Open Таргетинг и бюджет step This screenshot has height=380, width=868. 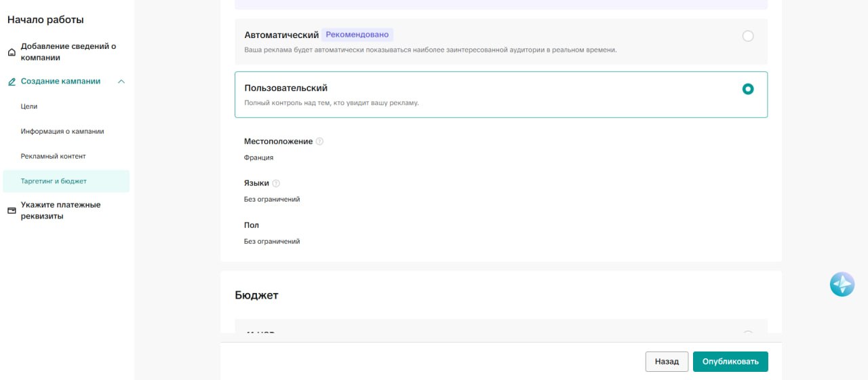66,181
